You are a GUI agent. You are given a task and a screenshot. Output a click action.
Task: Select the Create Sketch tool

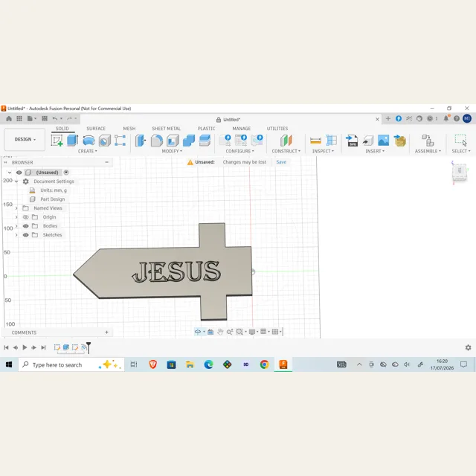click(x=57, y=141)
